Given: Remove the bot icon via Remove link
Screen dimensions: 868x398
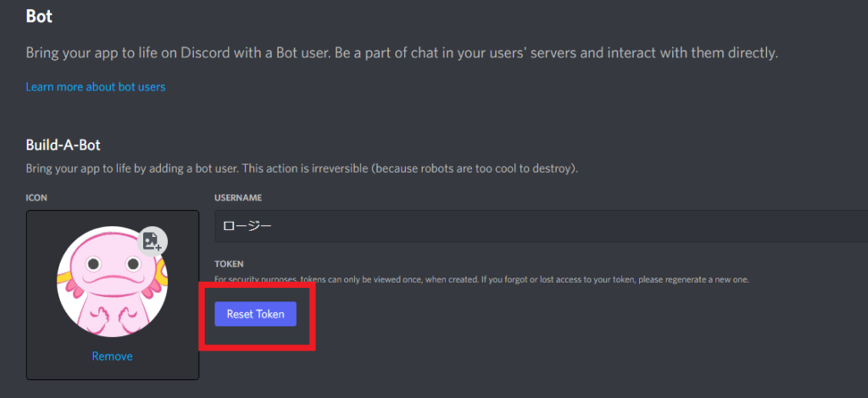Looking at the screenshot, I should tap(112, 356).
